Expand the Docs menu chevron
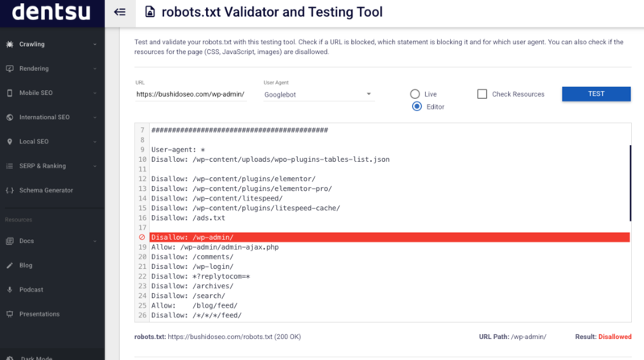 point(95,241)
